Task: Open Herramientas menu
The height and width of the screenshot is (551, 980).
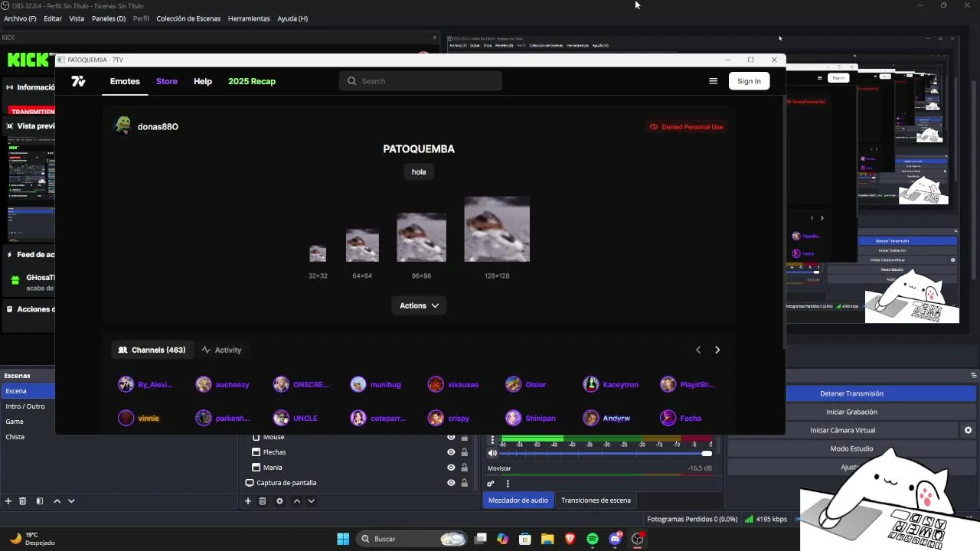Action: (x=249, y=18)
